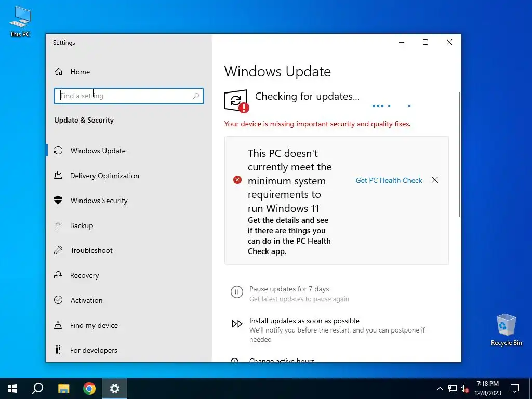
Task: Click the red error icon in Windows 11 card
Action: coord(237,180)
